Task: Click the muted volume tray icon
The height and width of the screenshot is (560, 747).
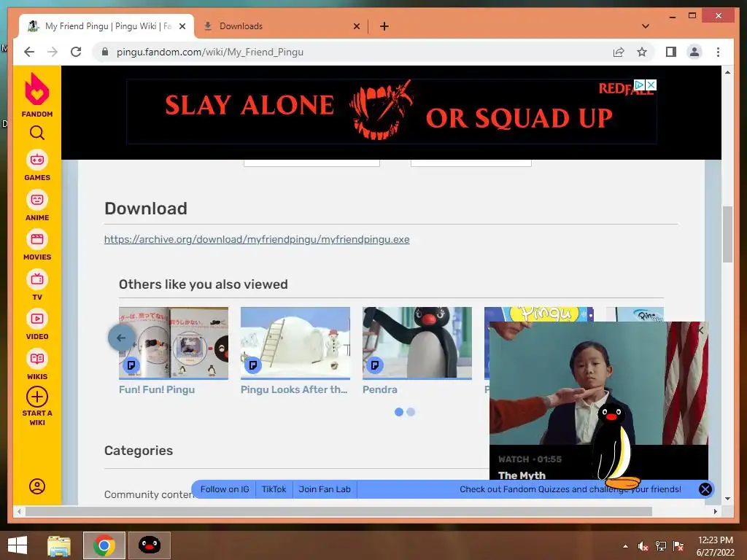Action: tap(643, 546)
